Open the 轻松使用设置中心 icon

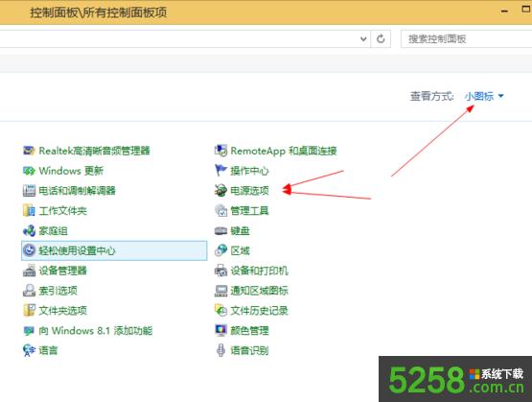(29, 250)
